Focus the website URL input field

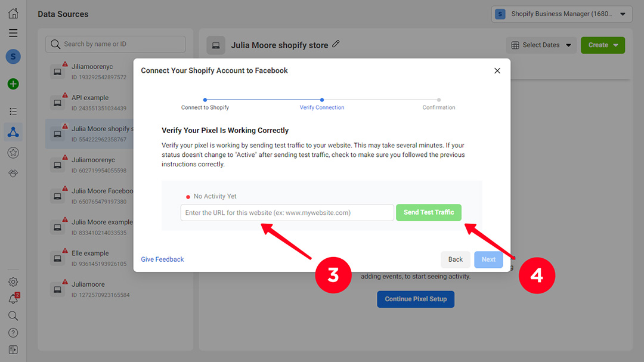[287, 212]
